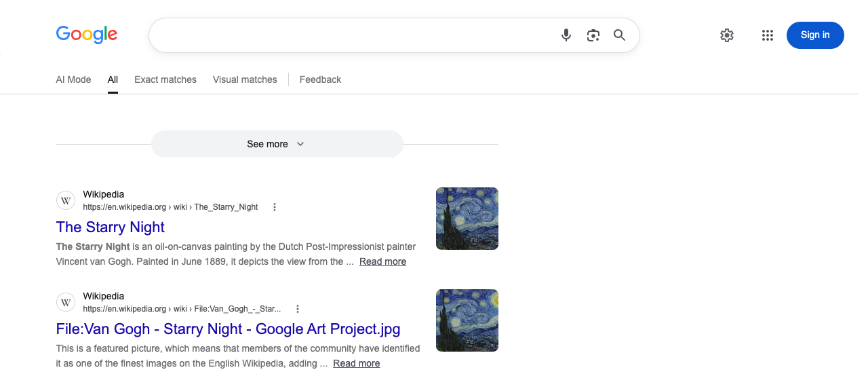Click the Sign in button
The width and height of the screenshot is (868, 389).
[x=815, y=35]
